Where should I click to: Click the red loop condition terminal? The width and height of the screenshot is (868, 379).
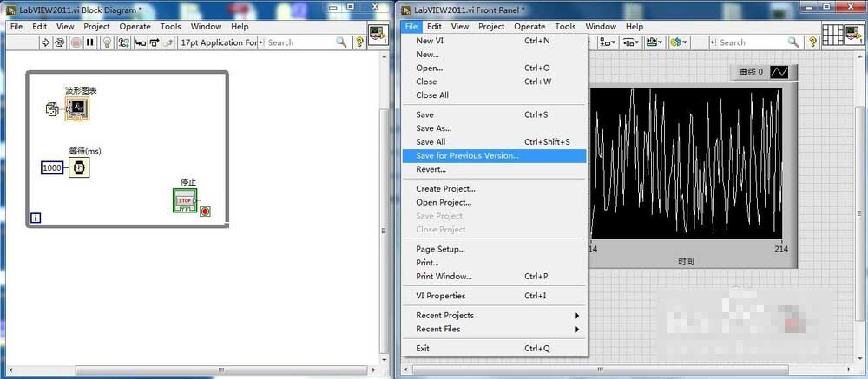coord(205,212)
